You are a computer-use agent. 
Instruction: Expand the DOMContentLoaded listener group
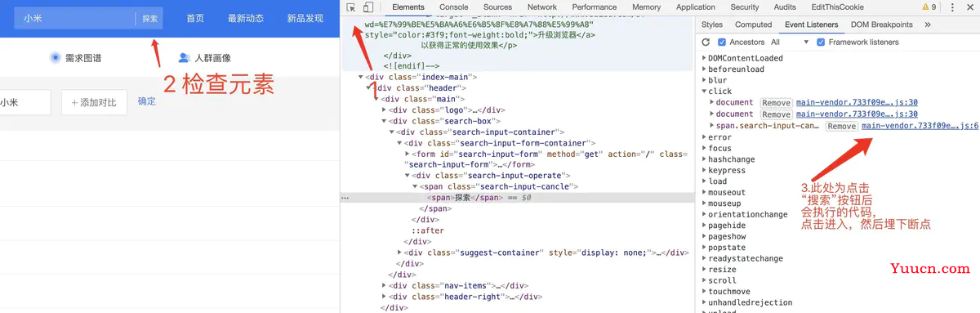tap(705, 58)
